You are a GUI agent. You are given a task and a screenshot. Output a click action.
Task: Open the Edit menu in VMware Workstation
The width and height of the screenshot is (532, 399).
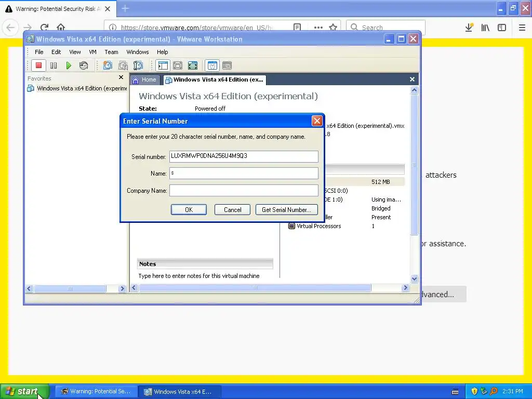coord(56,52)
